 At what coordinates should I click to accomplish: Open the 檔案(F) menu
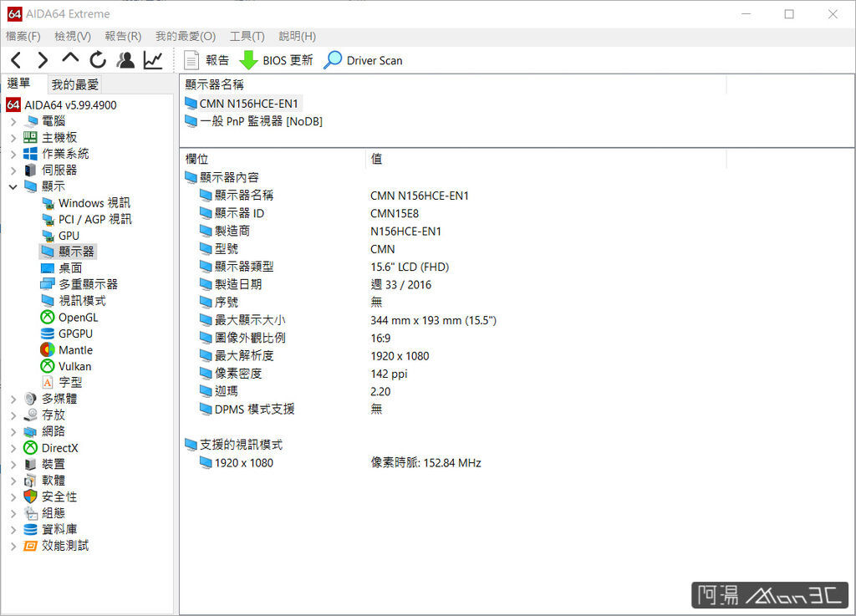(x=23, y=36)
